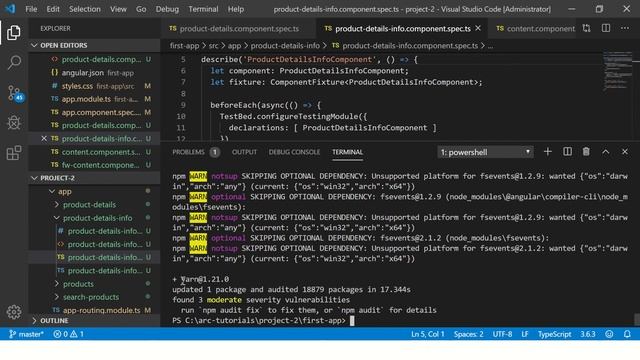
Task: Open the Debug menu
Action: [167, 9]
